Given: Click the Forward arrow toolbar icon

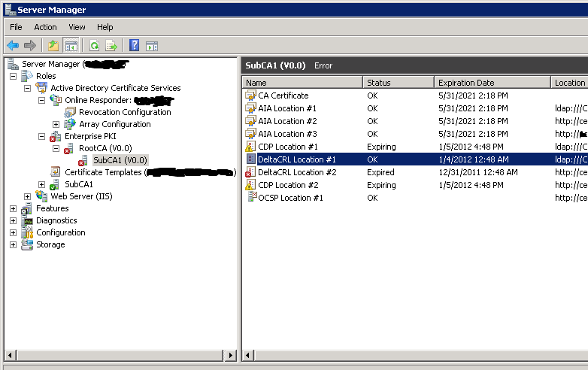Looking at the screenshot, I should coord(30,46).
